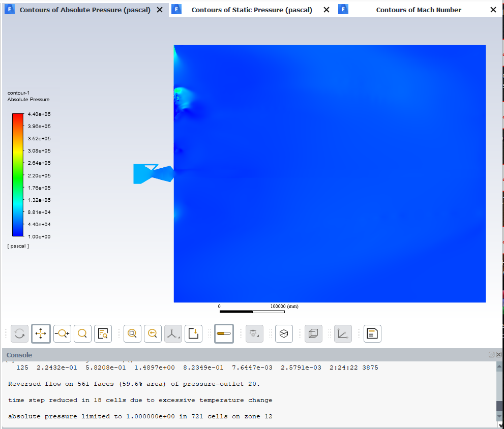Switch to Contours of Static Pressure tab
504x429 pixels.
(252, 10)
